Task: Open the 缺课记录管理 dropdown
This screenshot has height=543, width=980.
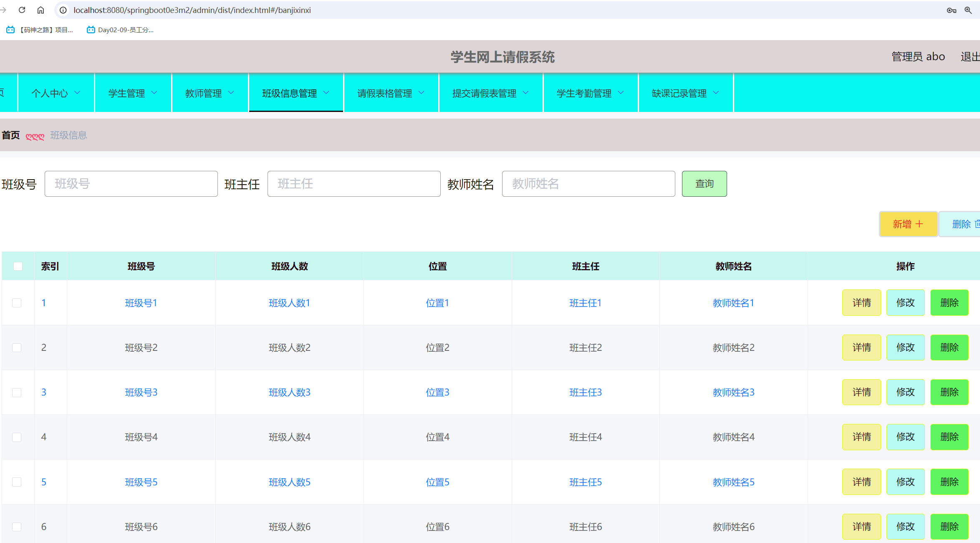Action: [x=685, y=93]
